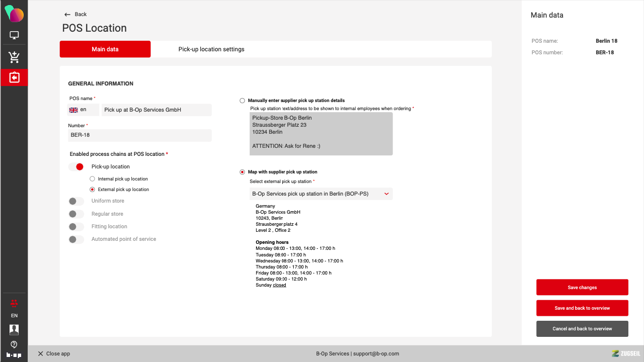Viewport: 644px width, 362px height.
Task: Click the red return-arrow sidebar icon
Action: 14,77
